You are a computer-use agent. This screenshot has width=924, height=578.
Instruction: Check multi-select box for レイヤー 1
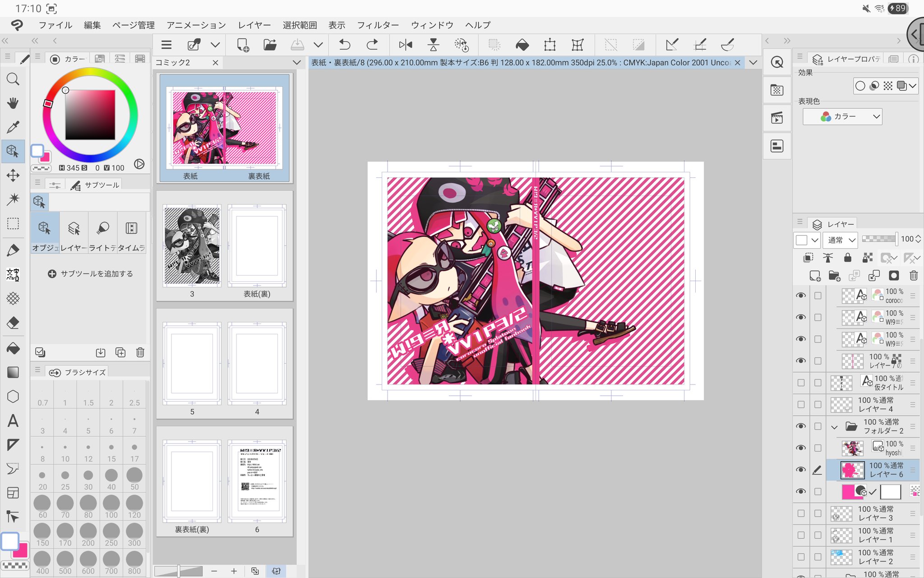click(818, 535)
